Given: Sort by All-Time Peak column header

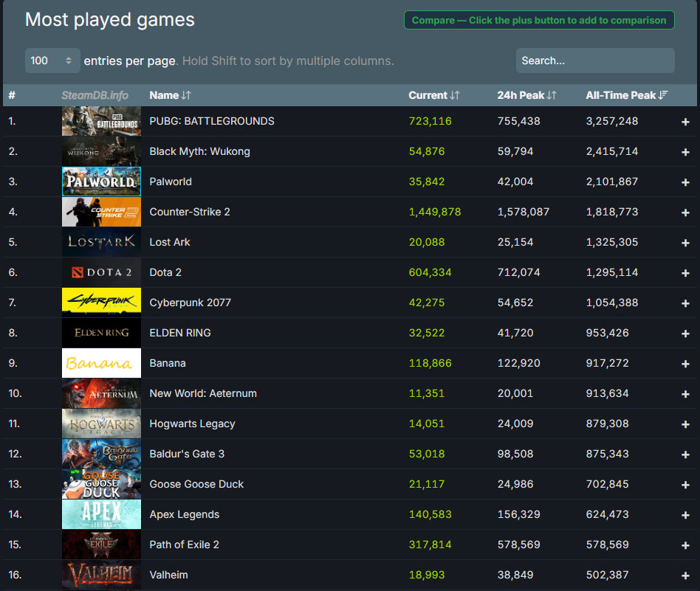Looking at the screenshot, I should coord(627,95).
